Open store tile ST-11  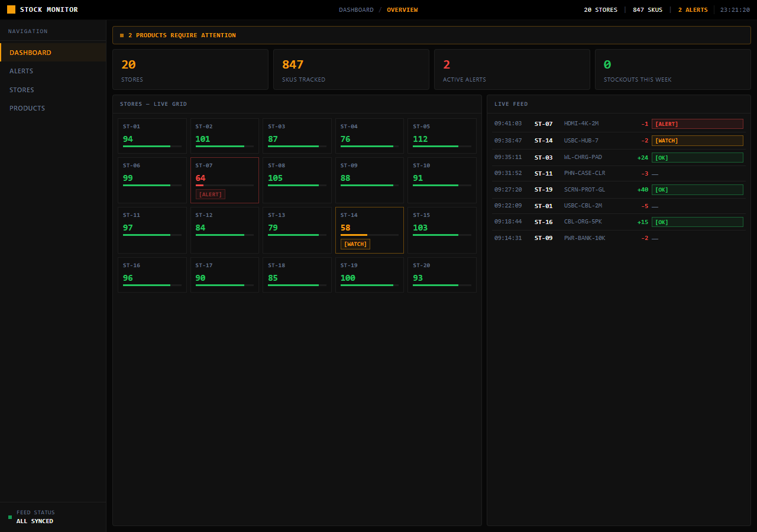click(152, 231)
